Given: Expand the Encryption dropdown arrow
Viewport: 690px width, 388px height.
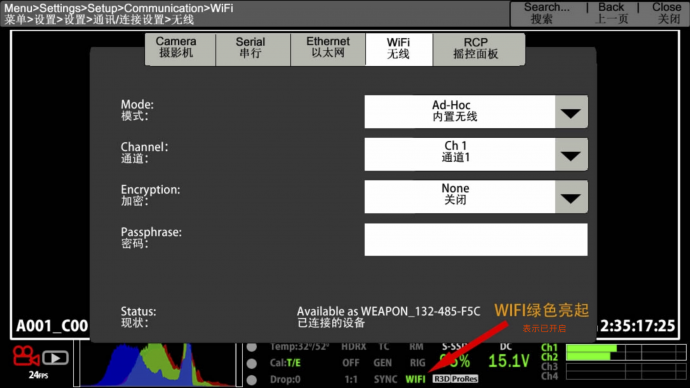Looking at the screenshot, I should tap(571, 197).
